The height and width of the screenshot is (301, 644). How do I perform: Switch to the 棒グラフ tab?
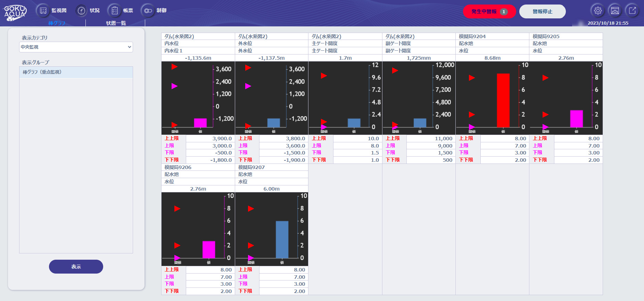(57, 23)
